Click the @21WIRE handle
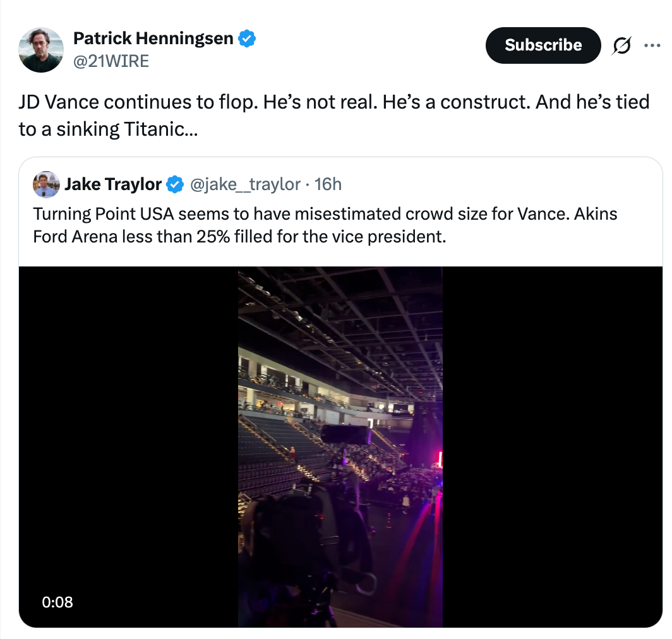The width and height of the screenshot is (672, 639). point(111,61)
